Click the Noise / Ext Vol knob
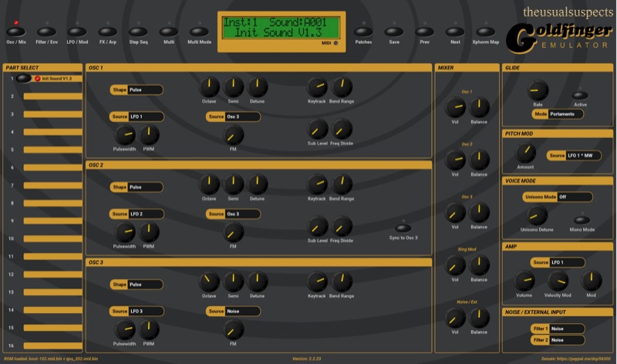Viewport: 617px width, 364px height. point(455,318)
